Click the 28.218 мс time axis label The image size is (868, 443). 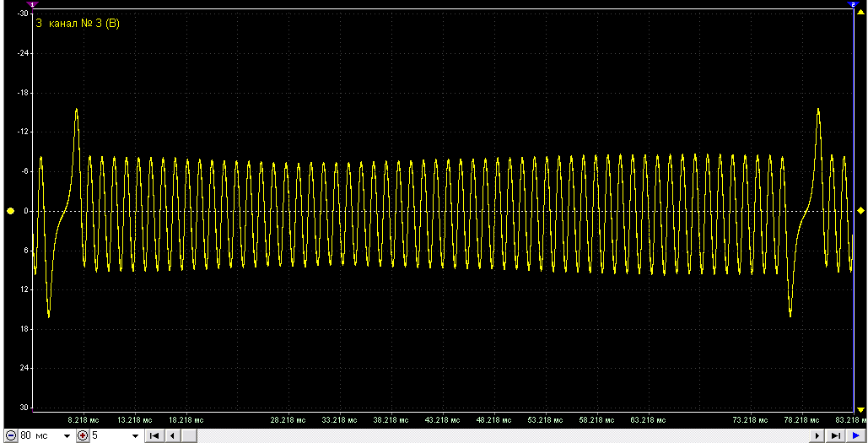[288, 420]
